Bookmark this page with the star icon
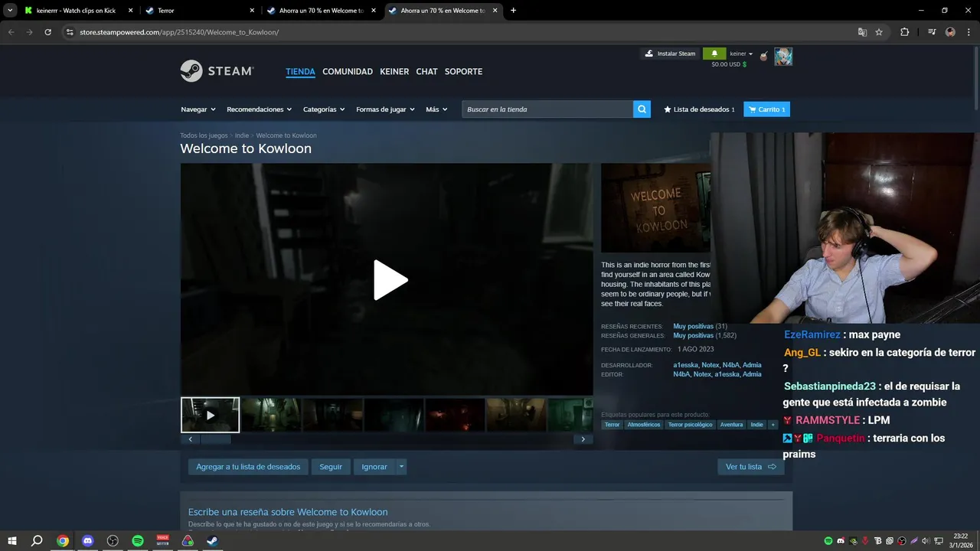Screen dimensions: 980x551 pyautogui.click(x=879, y=32)
